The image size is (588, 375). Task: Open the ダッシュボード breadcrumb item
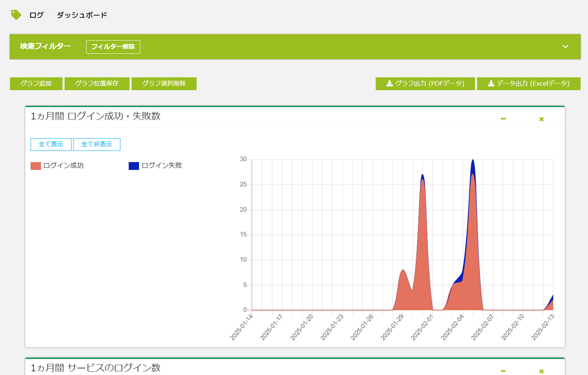coord(82,15)
